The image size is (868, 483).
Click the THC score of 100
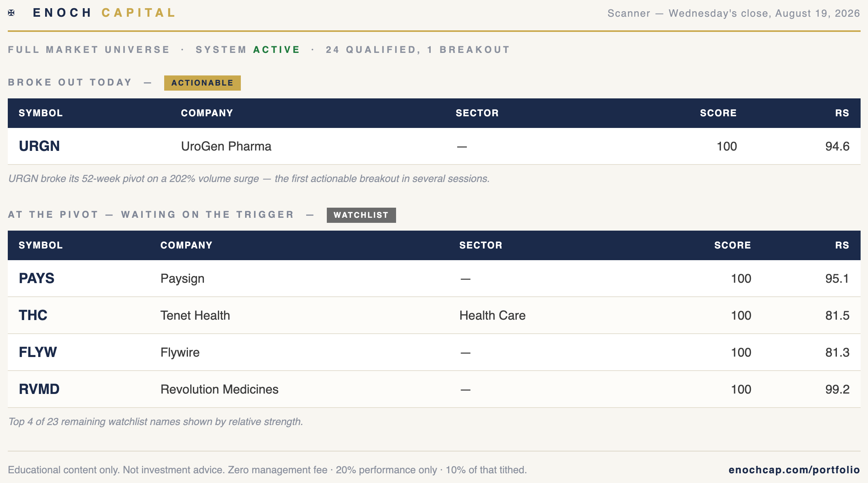point(741,315)
